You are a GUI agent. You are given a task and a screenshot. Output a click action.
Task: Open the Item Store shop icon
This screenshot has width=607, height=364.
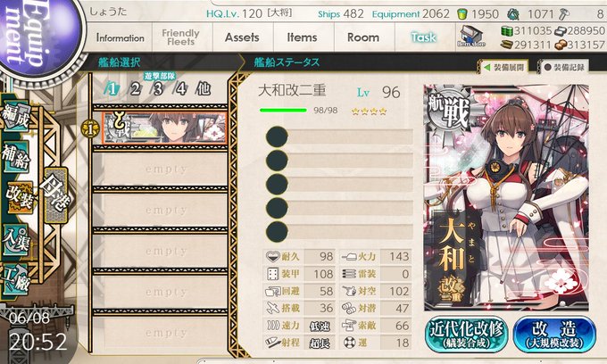[x=470, y=37]
